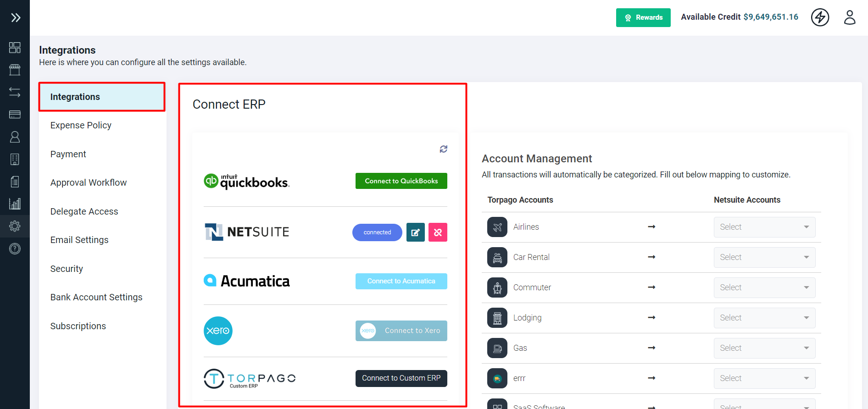Click the Gas category icon
The image size is (868, 409).
coord(497,348)
